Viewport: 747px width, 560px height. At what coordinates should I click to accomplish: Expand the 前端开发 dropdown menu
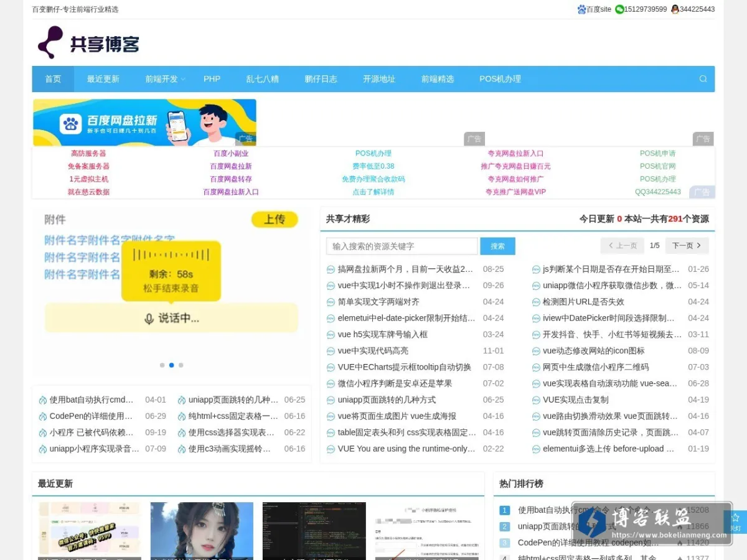click(x=165, y=79)
